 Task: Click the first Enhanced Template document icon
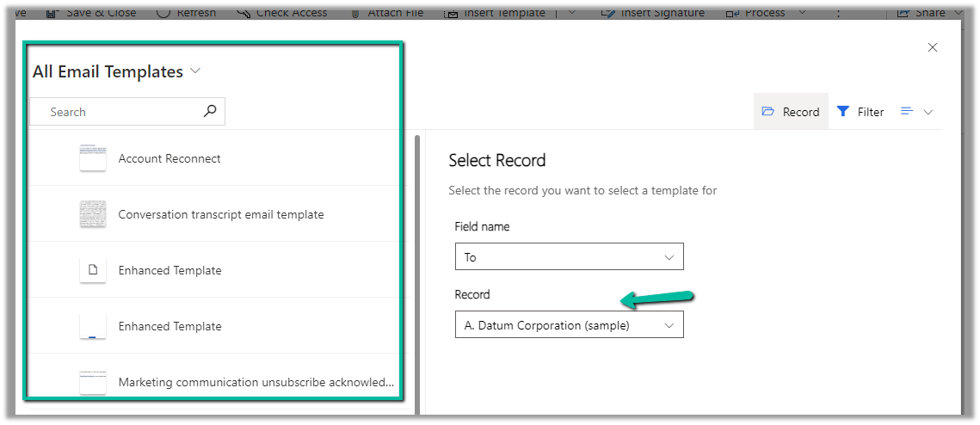coord(93,270)
